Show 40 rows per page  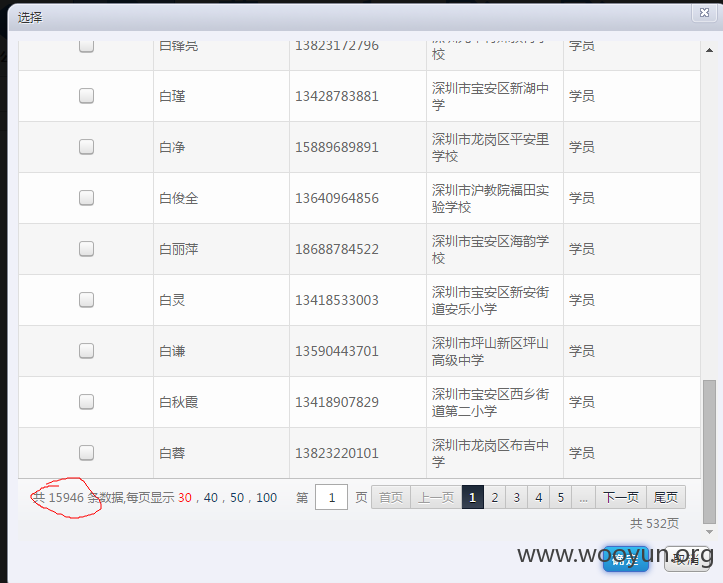(x=211, y=498)
